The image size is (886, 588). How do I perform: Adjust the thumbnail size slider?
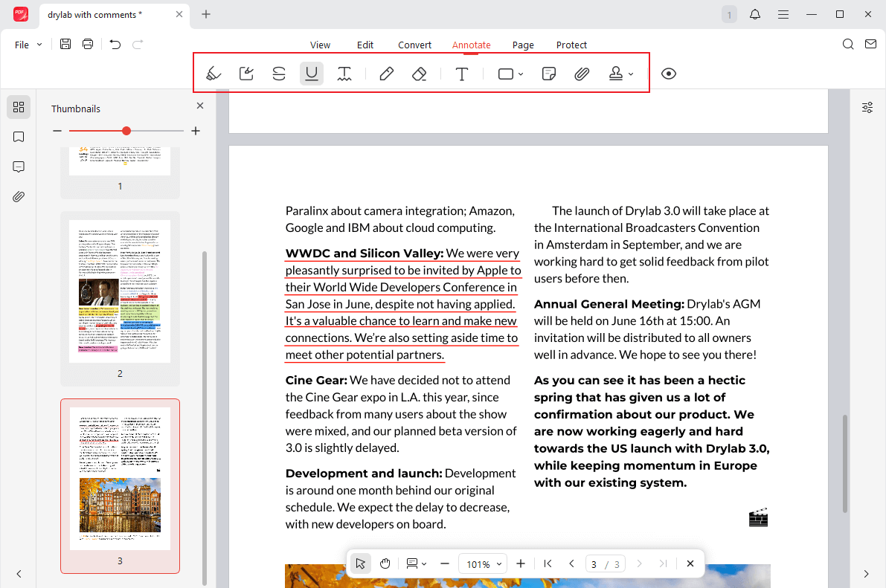tap(126, 131)
